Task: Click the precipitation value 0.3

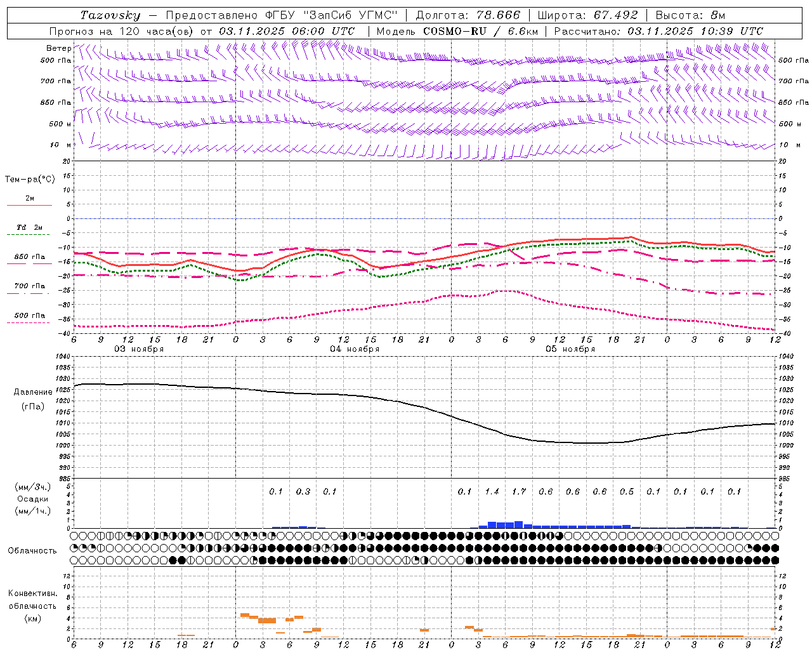Action: click(x=303, y=492)
